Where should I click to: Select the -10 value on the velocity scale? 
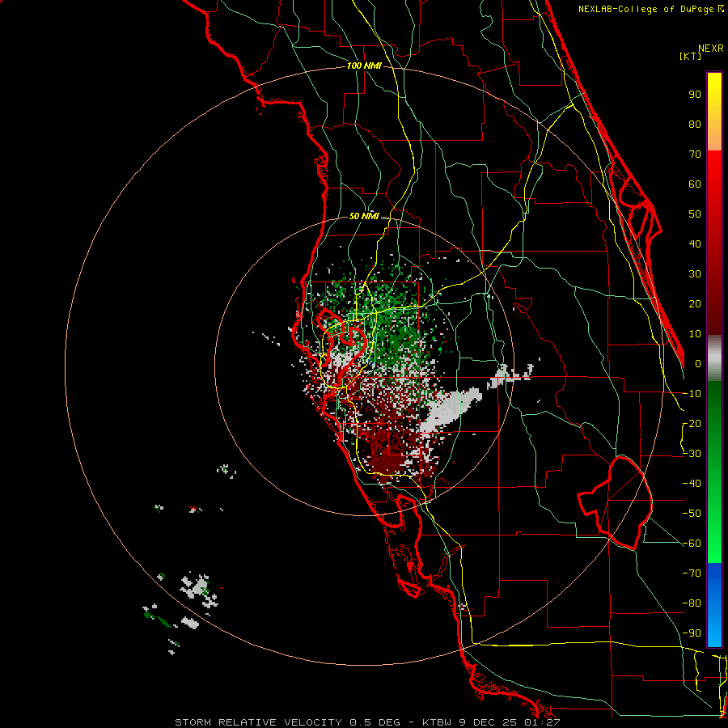[692, 394]
